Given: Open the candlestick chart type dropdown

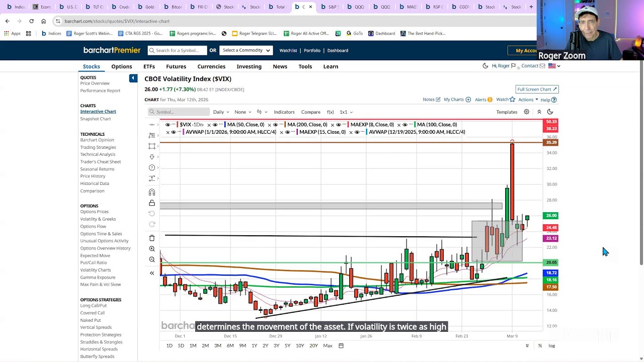Looking at the screenshot, I should tap(262, 112).
